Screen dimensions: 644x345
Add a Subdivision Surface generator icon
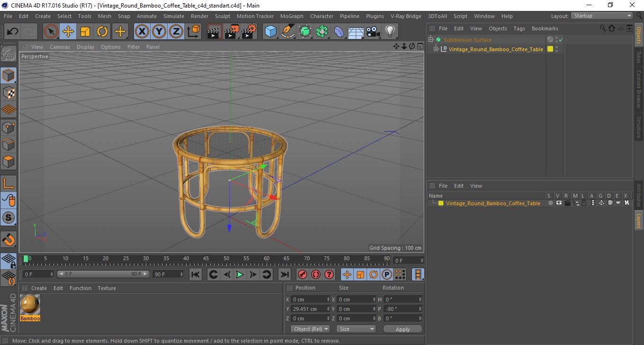pyautogui.click(x=305, y=32)
